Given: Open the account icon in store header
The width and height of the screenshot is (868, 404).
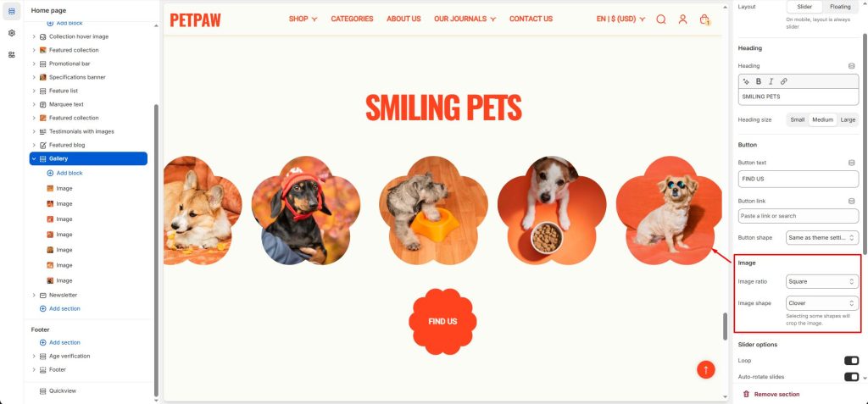Looking at the screenshot, I should [682, 19].
